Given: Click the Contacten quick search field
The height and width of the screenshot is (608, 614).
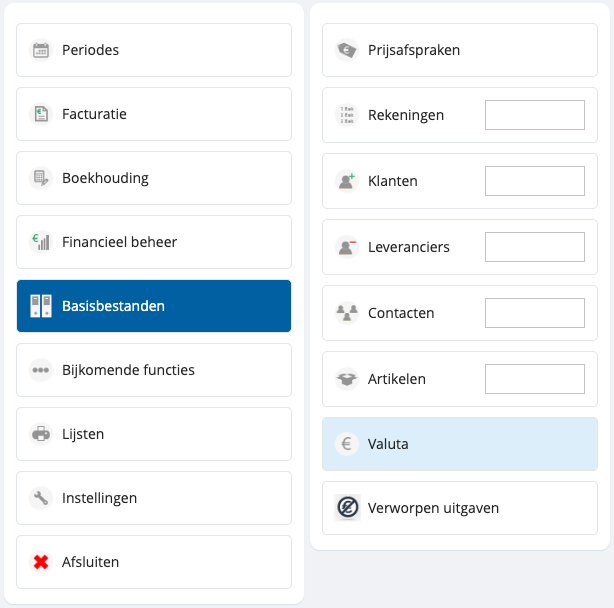Looking at the screenshot, I should click(535, 313).
